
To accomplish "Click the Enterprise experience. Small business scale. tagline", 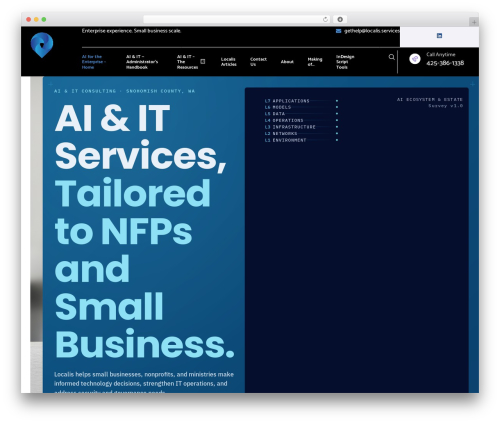I will [x=131, y=31].
